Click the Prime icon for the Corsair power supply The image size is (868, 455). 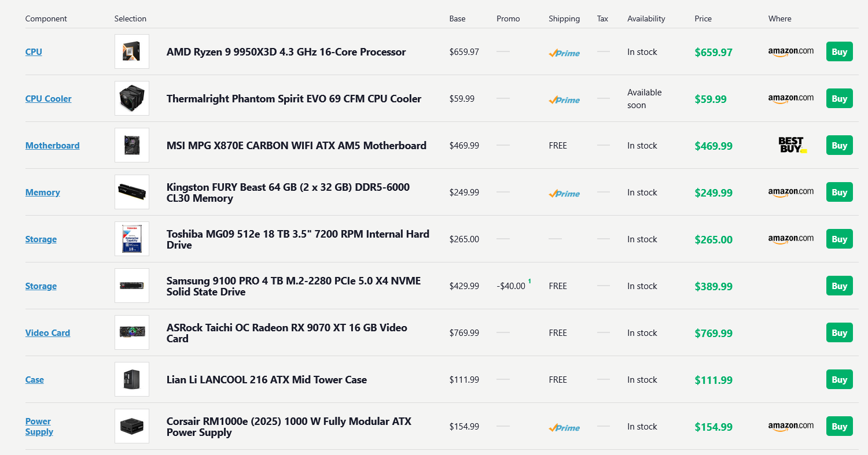click(564, 427)
